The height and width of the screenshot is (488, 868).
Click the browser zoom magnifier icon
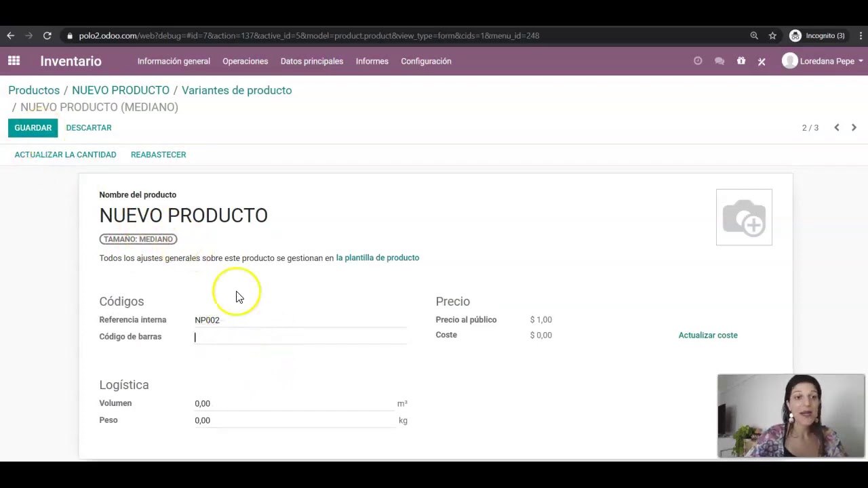pos(754,35)
